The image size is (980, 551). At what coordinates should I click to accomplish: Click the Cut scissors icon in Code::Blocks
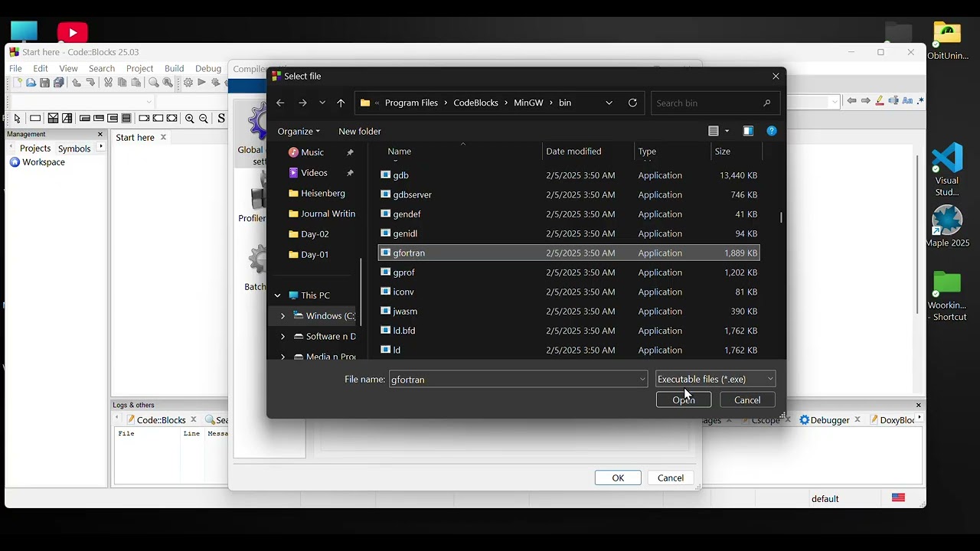109,83
